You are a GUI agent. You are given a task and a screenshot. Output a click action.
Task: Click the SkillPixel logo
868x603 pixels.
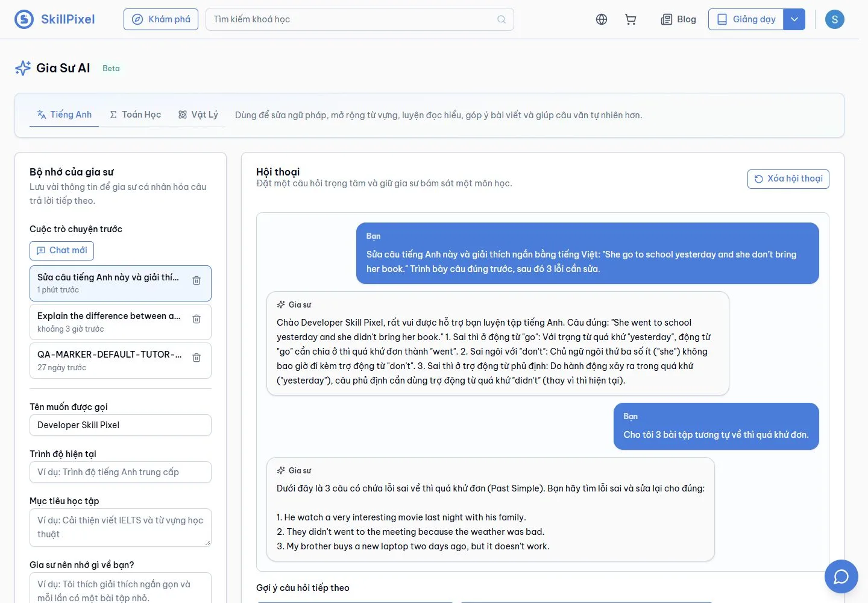pos(55,19)
